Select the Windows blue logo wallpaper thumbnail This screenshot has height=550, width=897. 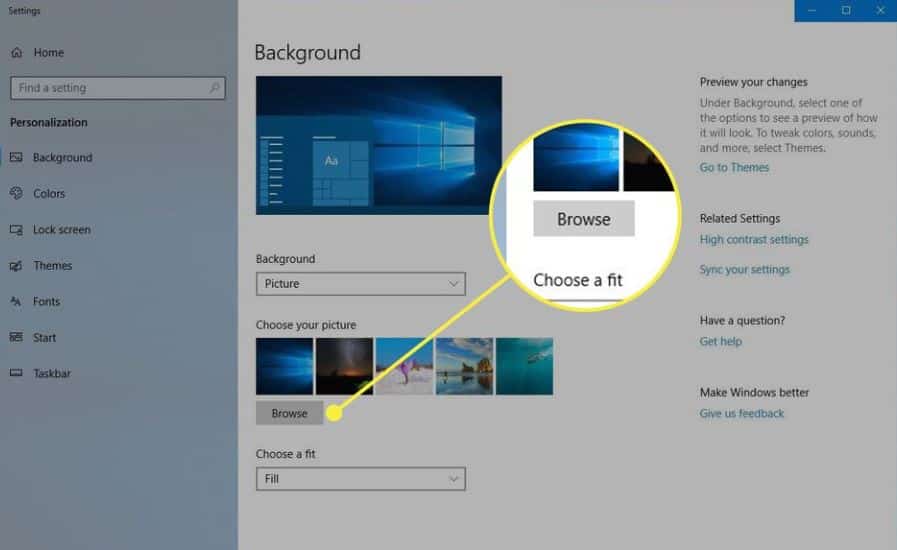284,366
